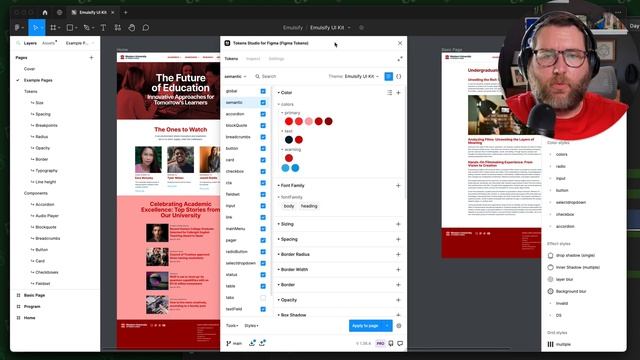Toggle the card token set checkbox
Viewport: 640px width, 360px height.
pyautogui.click(x=263, y=160)
